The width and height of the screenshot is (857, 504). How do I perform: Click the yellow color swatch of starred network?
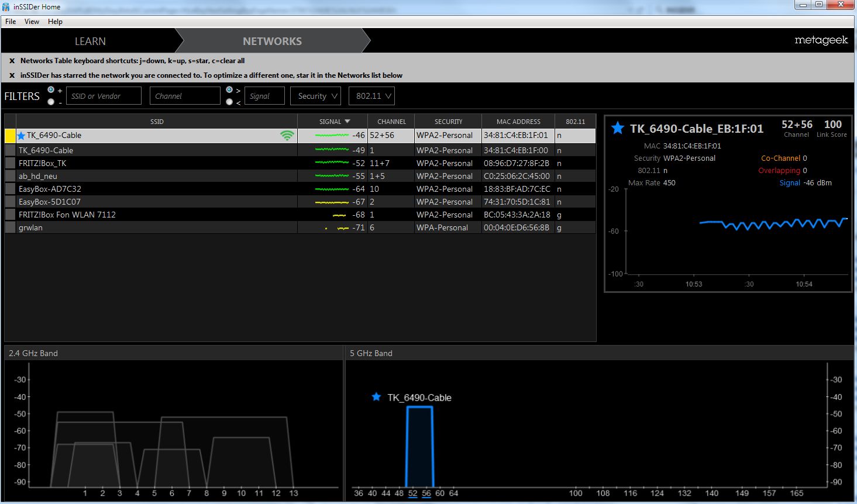(10, 136)
